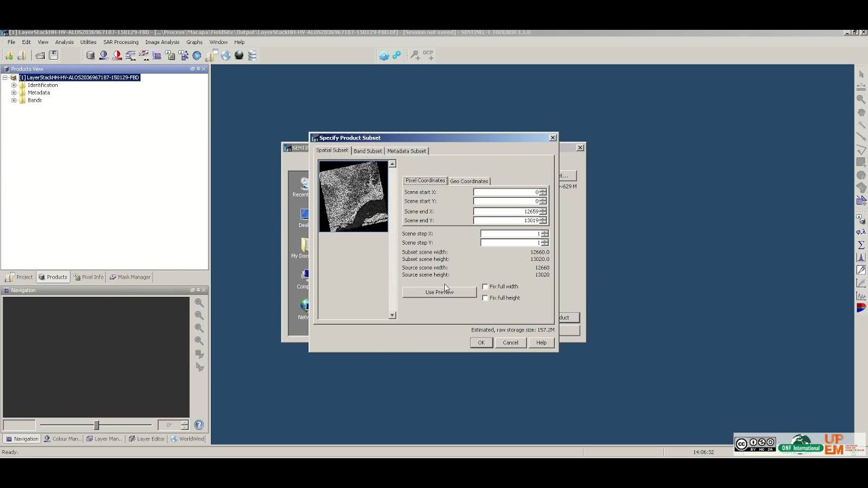Screen dimensions: 868x488
Task: Click the top zoom-in icon in Navigation panel
Action: click(x=199, y=303)
